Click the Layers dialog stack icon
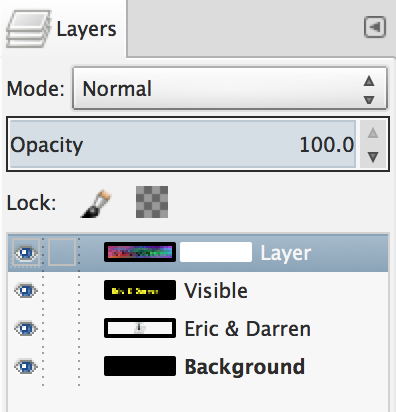 [29, 29]
